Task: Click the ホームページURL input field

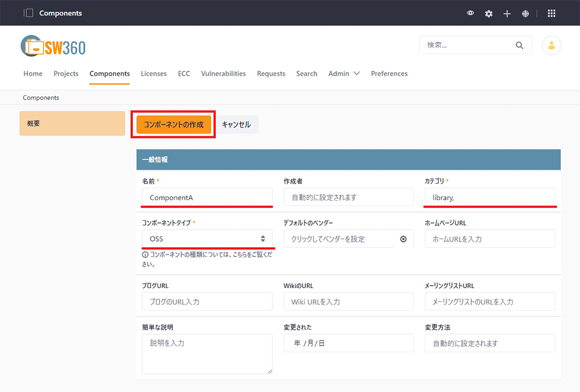Action: pos(490,239)
